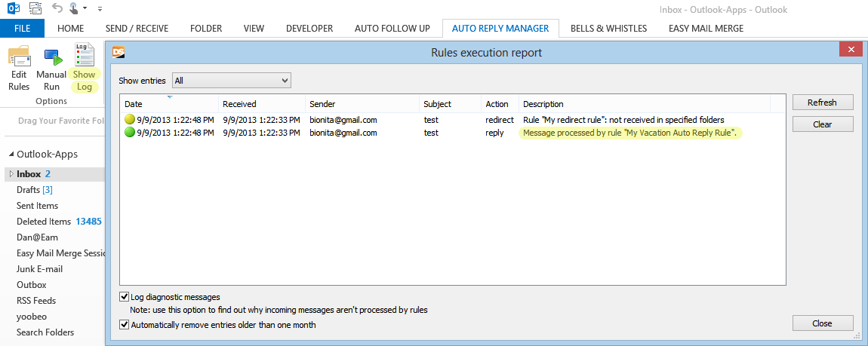Select "My redirect rule" description text

pyautogui.click(x=624, y=119)
